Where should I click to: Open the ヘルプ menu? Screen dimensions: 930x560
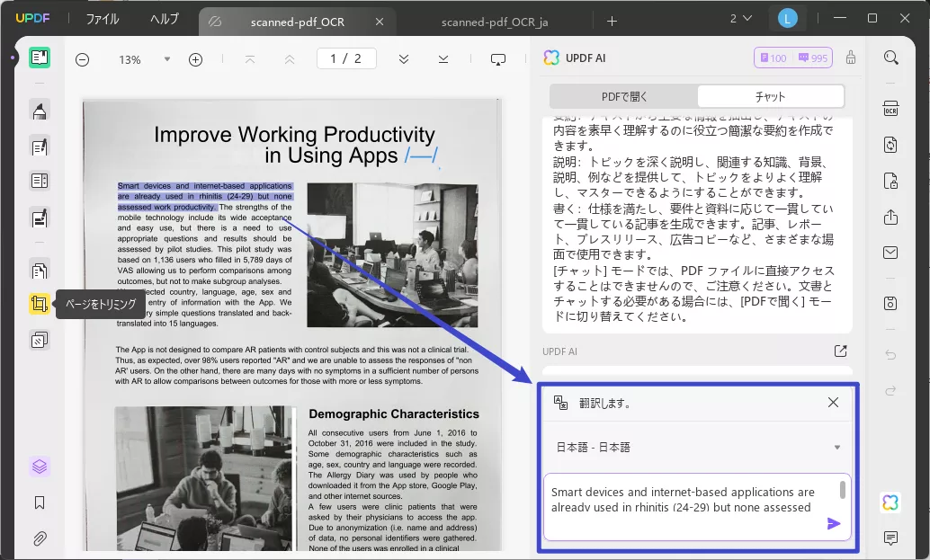(165, 19)
